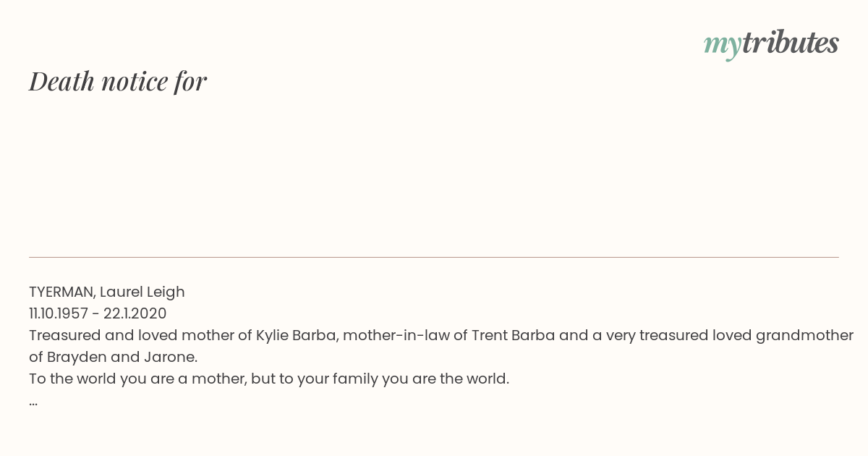Click the grey 'tributes' part of logo
The height and width of the screenshot is (456, 868).
tap(790, 43)
